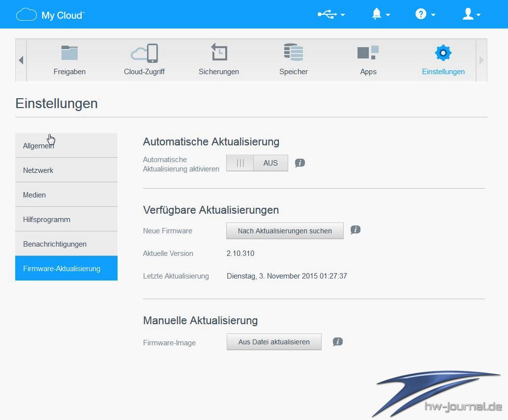Open the user account dropdown
508x420 pixels.
471,15
